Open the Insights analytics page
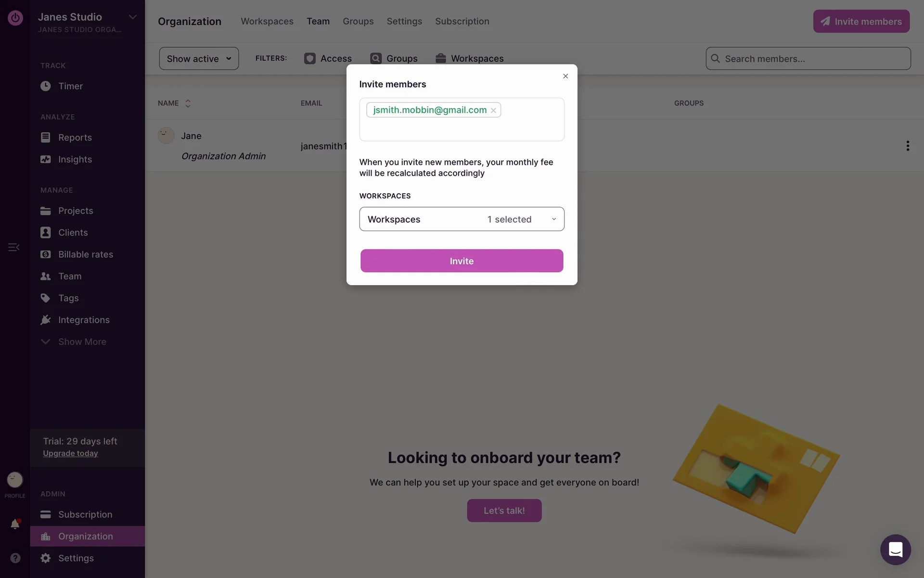This screenshot has height=578, width=924. pyautogui.click(x=75, y=159)
